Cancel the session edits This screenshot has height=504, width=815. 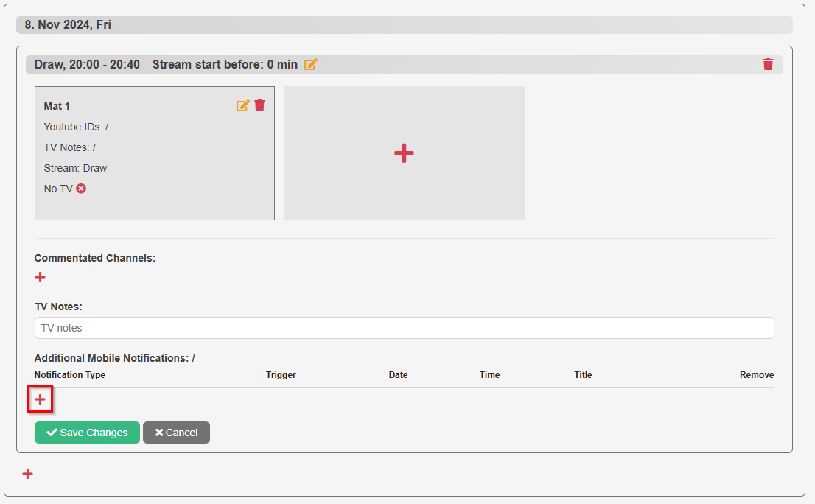click(176, 433)
